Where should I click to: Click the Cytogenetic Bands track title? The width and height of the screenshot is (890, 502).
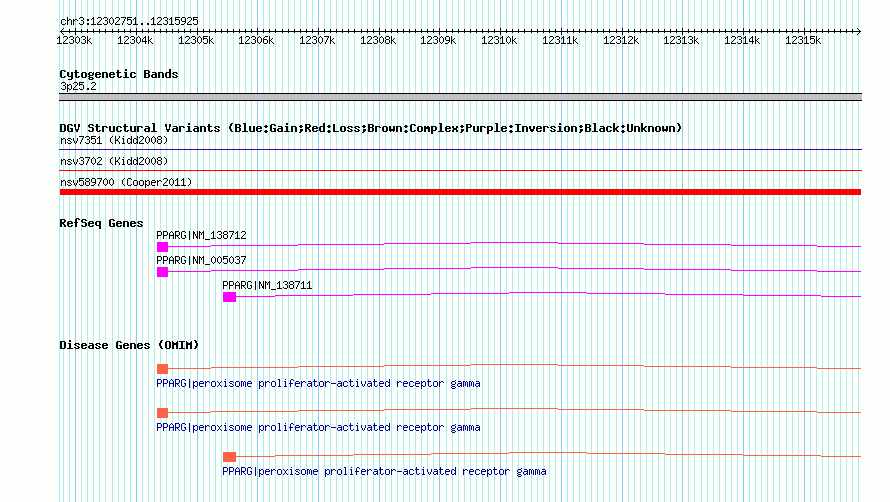tap(119, 74)
